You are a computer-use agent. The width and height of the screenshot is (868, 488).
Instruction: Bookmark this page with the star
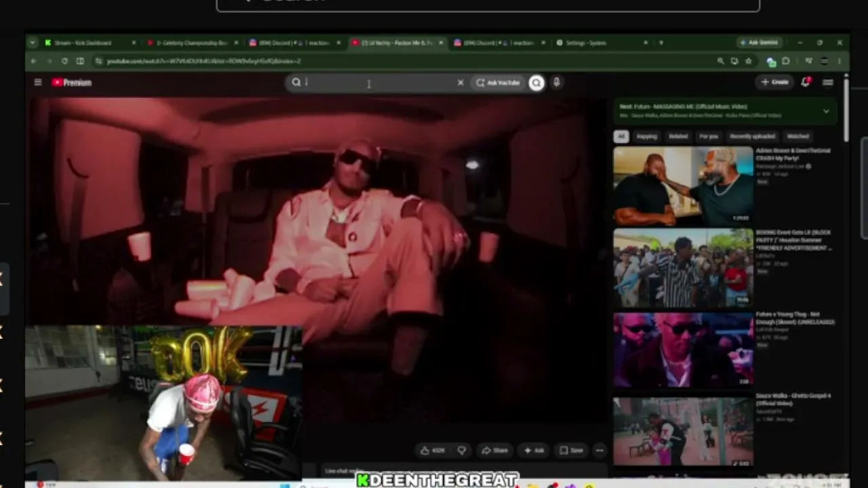pyautogui.click(x=749, y=61)
